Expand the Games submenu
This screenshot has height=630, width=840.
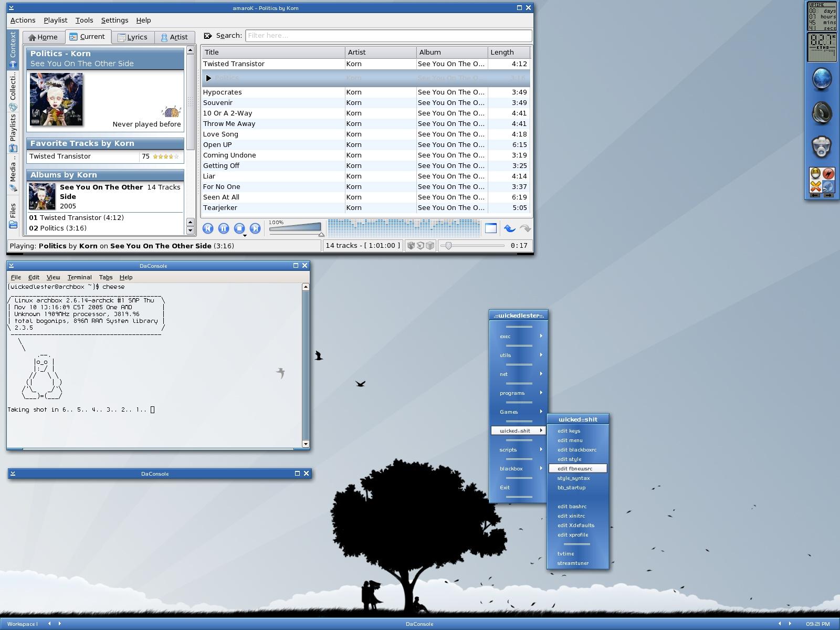point(518,412)
